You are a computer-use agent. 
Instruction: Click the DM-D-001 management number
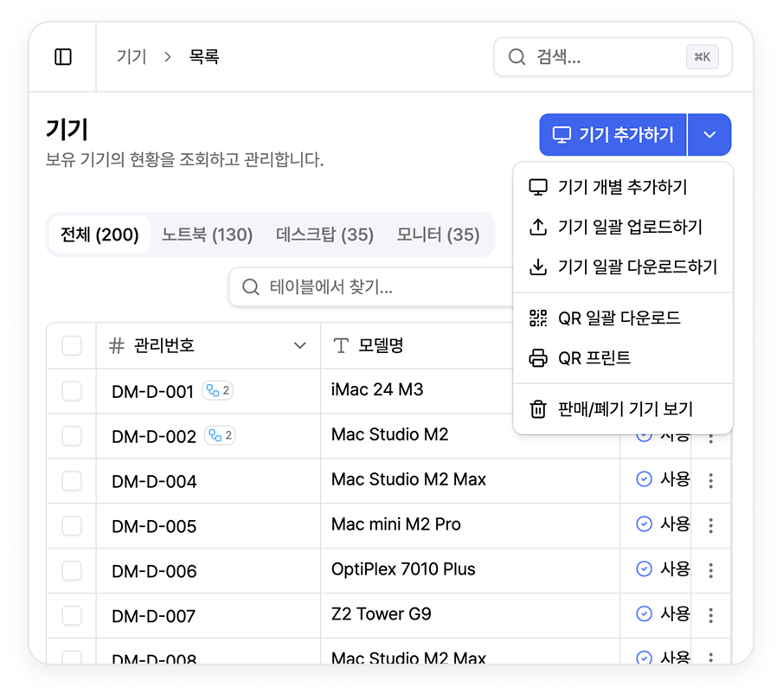(152, 392)
